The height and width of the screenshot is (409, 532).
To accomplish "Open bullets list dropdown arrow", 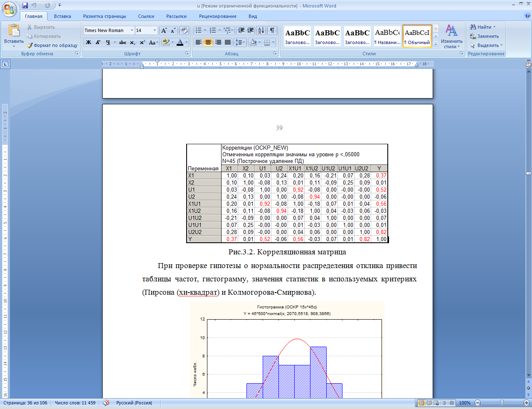I will click(205, 30).
